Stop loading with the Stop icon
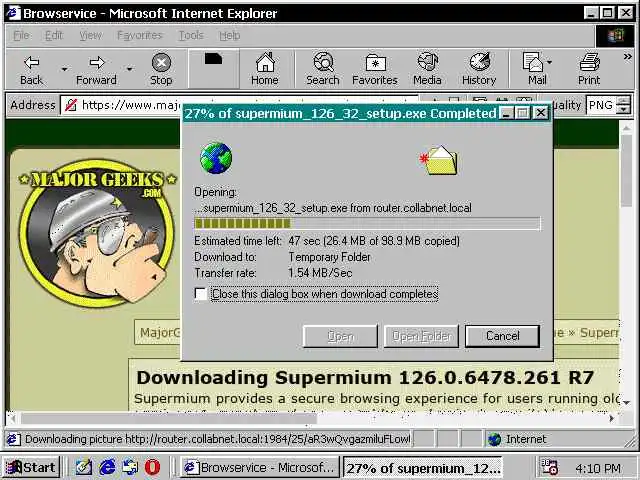The width and height of the screenshot is (640, 480). [161, 63]
